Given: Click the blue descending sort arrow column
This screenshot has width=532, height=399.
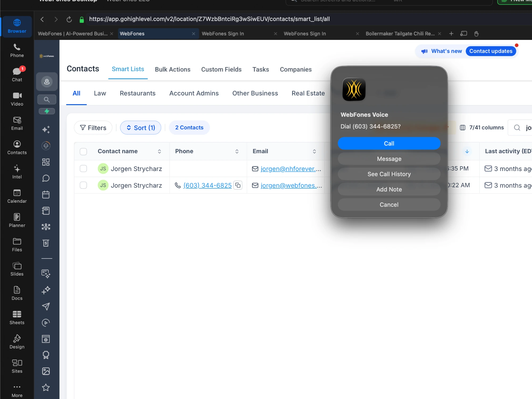Looking at the screenshot, I should click(x=467, y=151).
